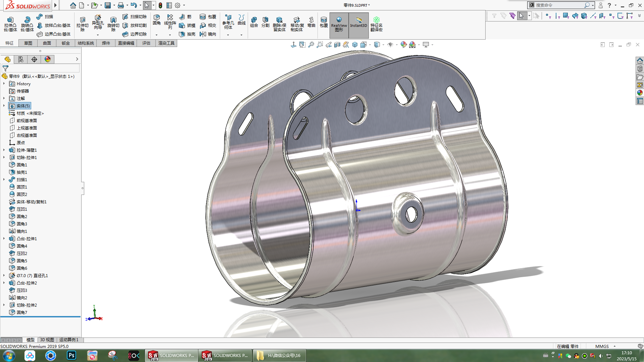Open the Windows Start button

9,355
